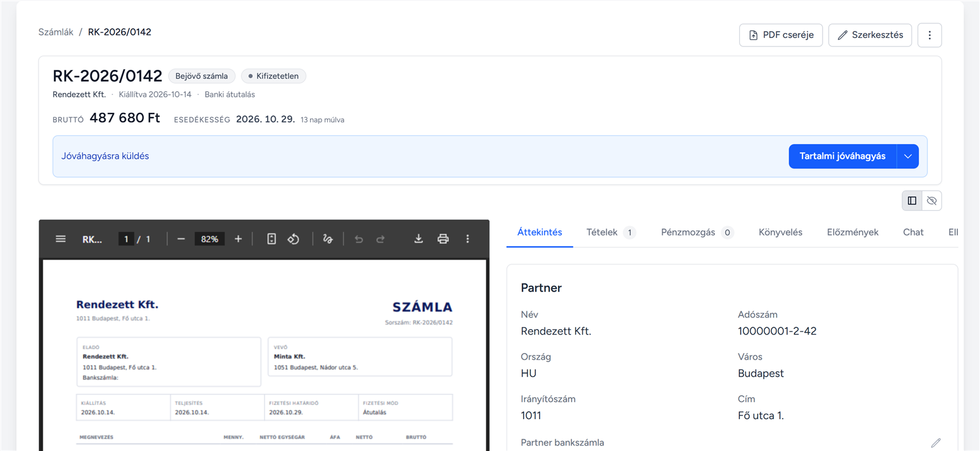Zoom in the PDF with plus icon
980x451 pixels.
238,239
